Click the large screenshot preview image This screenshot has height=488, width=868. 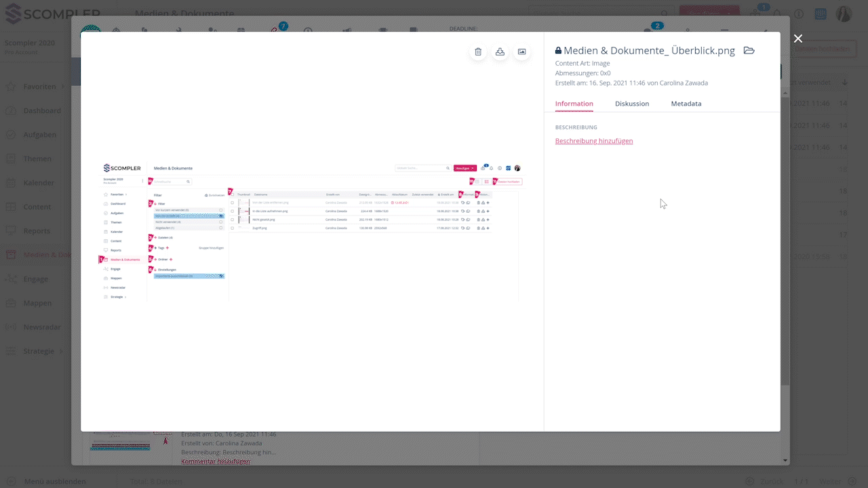click(x=312, y=230)
